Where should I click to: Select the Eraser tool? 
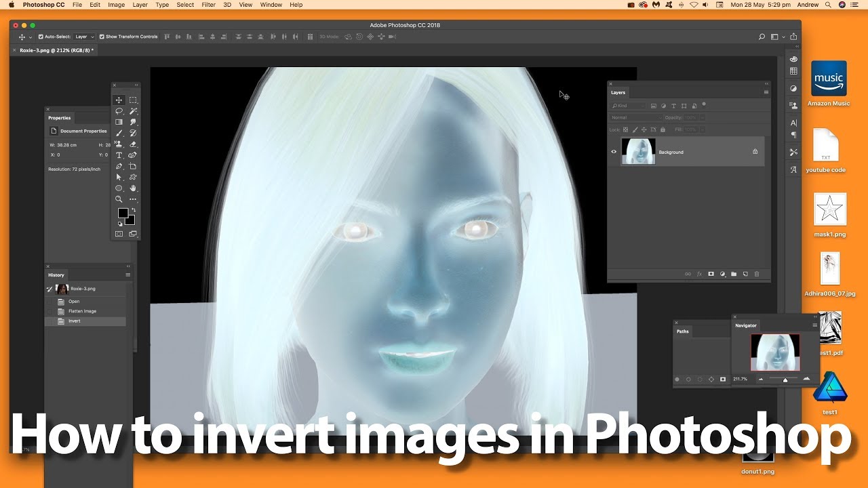[133, 144]
